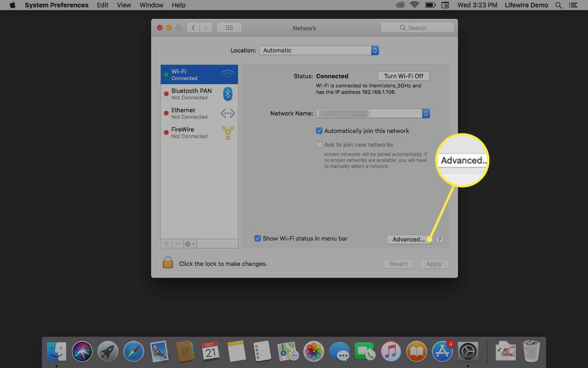Select Ethernet service

click(x=199, y=113)
